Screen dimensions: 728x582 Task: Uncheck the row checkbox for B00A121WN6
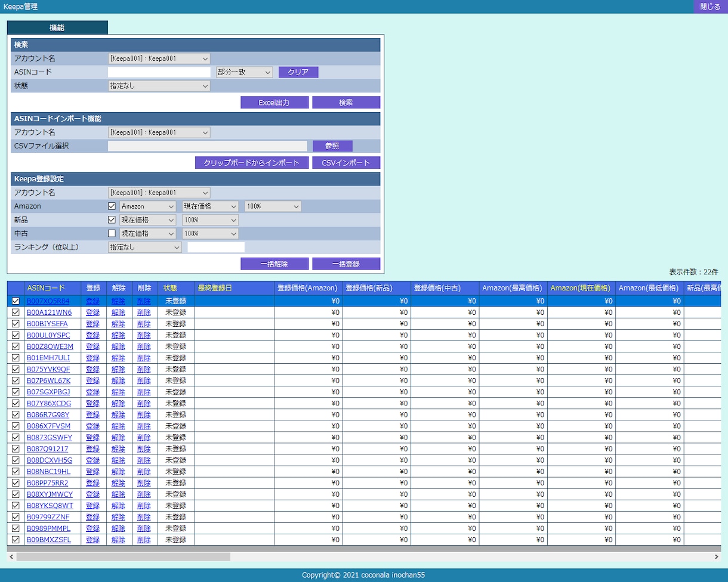[x=16, y=312]
